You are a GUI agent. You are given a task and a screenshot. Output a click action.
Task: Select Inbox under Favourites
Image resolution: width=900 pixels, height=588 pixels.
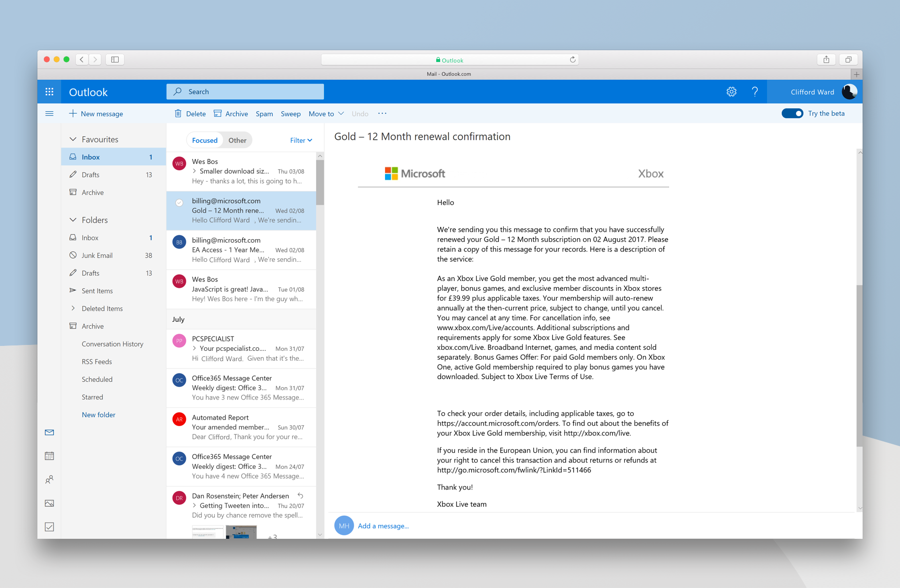coord(114,157)
